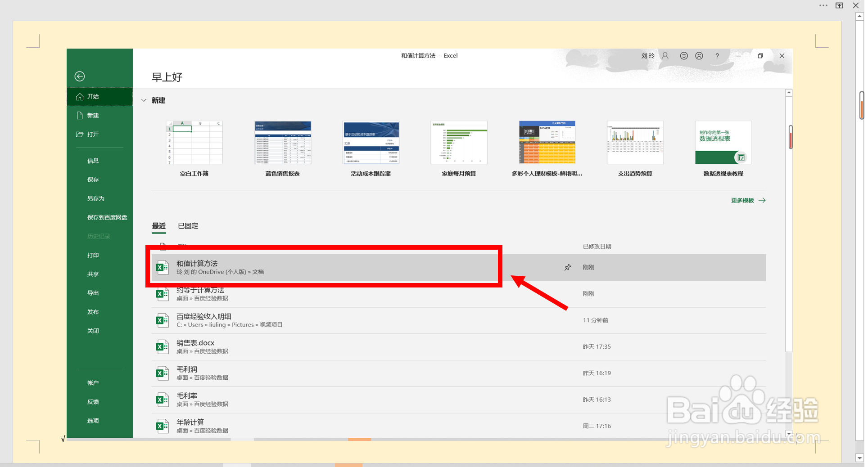This screenshot has width=868, height=467.
Task: Choose the 多彩个人理财模板 template
Action: [x=547, y=148]
